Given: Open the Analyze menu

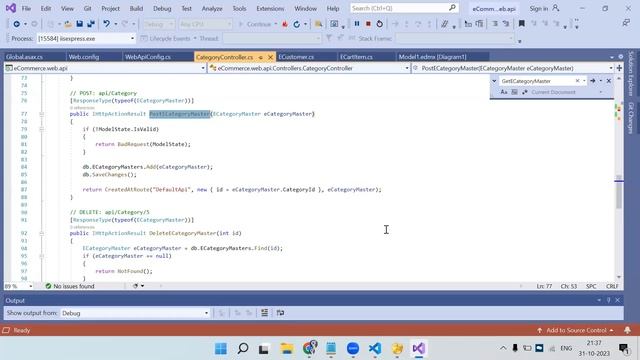Looking at the screenshot, I should click(212, 8).
